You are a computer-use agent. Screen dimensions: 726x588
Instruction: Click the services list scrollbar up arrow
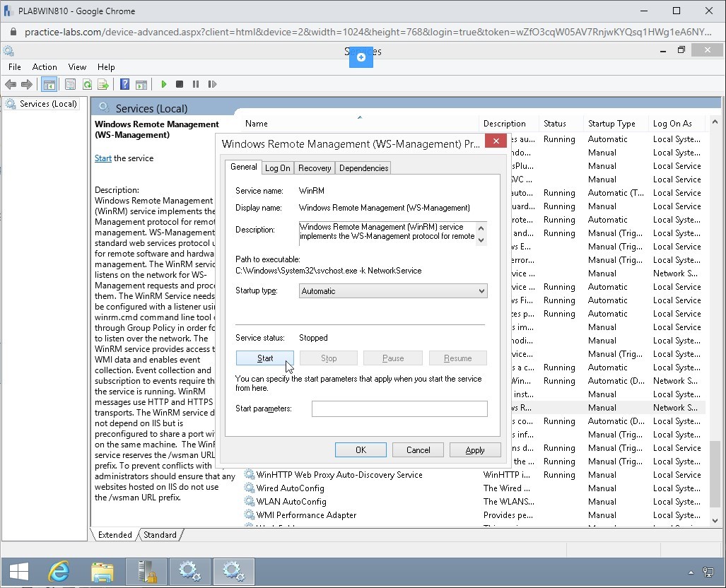point(715,122)
